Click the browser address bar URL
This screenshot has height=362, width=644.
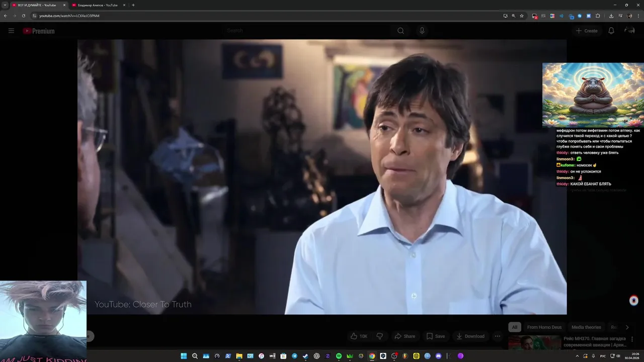tap(69, 16)
